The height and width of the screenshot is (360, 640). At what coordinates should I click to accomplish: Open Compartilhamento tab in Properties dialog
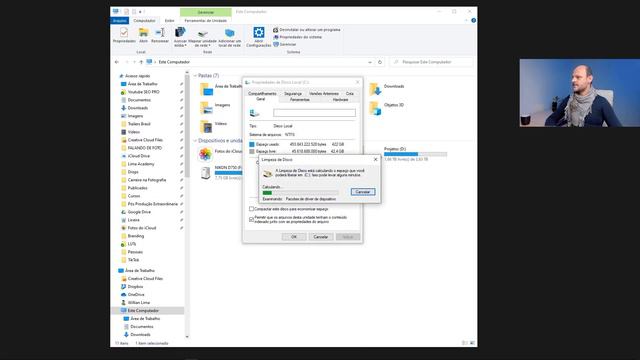point(262,94)
